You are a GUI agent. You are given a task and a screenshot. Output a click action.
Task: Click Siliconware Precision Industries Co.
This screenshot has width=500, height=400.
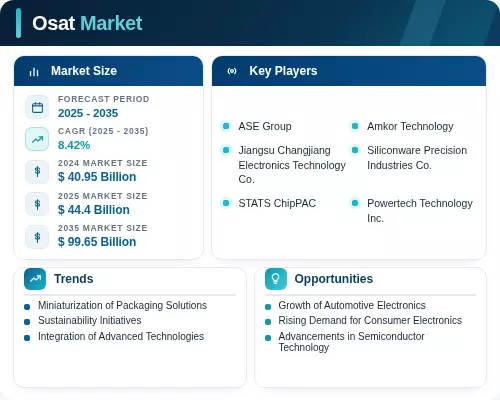(417, 158)
